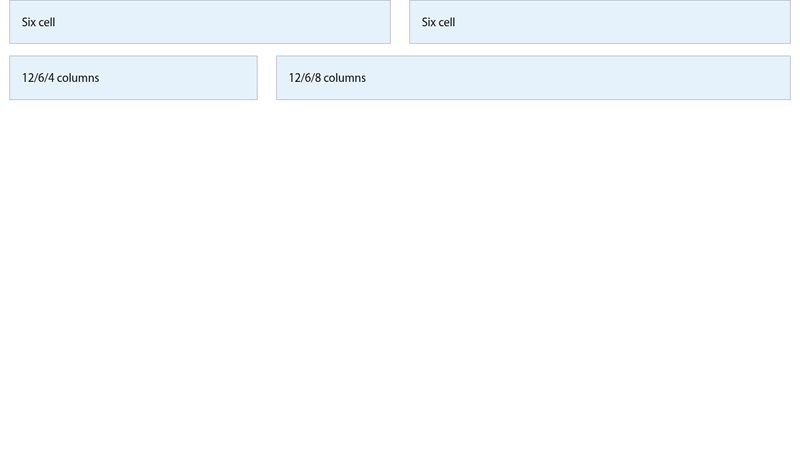800x450 pixels.
Task: Click the center of the left Six cell
Action: (x=200, y=22)
